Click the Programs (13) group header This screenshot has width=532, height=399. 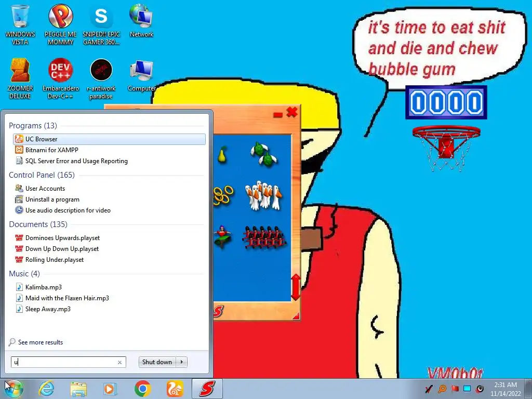(x=33, y=126)
